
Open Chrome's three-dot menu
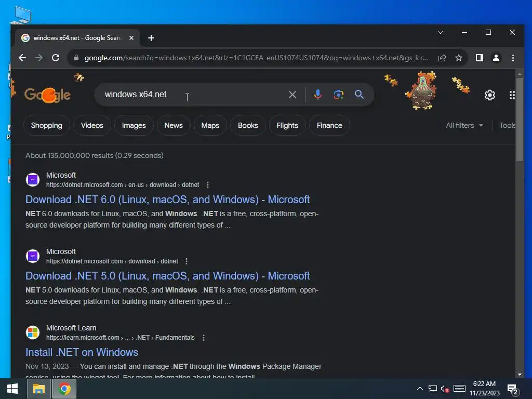pyautogui.click(x=513, y=58)
